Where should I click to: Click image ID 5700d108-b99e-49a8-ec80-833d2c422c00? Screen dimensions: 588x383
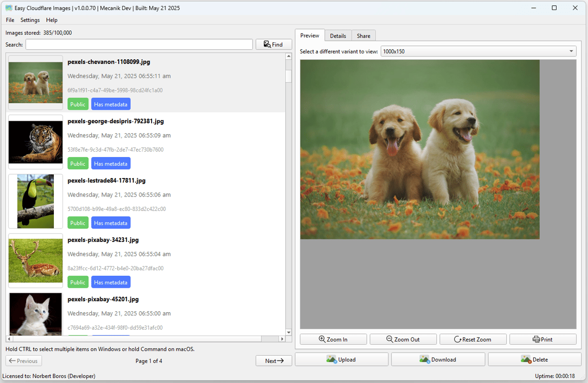(x=117, y=208)
